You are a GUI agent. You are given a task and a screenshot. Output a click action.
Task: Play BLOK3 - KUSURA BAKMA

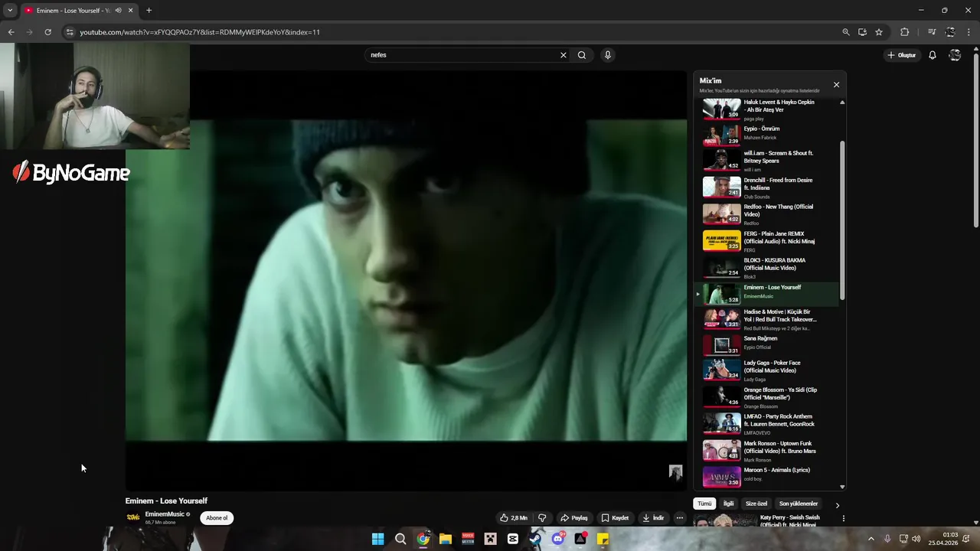(x=766, y=268)
